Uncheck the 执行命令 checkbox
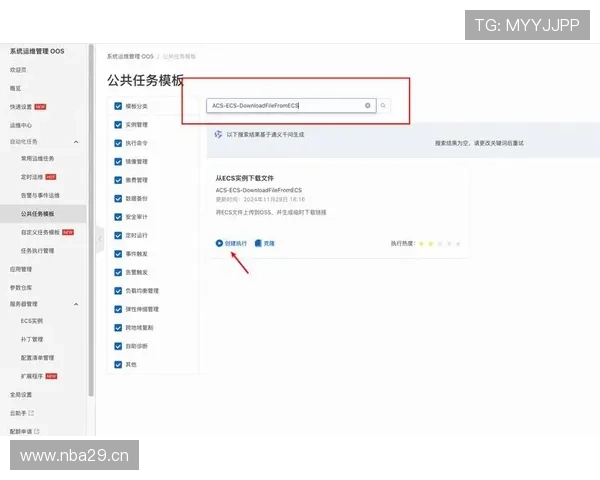 118,143
